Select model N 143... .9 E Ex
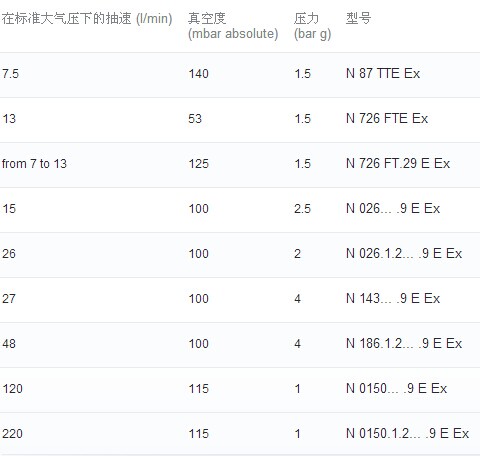Image resolution: width=480 pixels, height=456 pixels. [393, 299]
